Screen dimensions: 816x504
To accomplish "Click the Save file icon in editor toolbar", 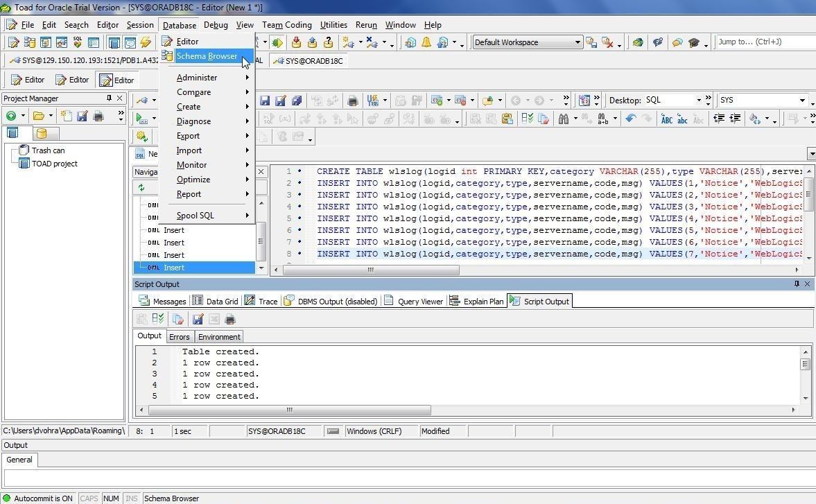I will tap(265, 101).
